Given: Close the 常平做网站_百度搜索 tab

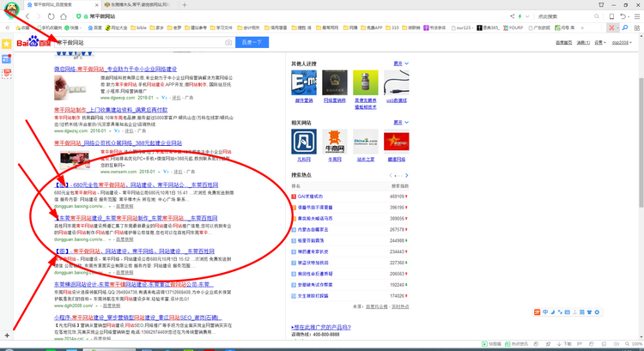Looking at the screenshot, I should (x=96, y=5).
